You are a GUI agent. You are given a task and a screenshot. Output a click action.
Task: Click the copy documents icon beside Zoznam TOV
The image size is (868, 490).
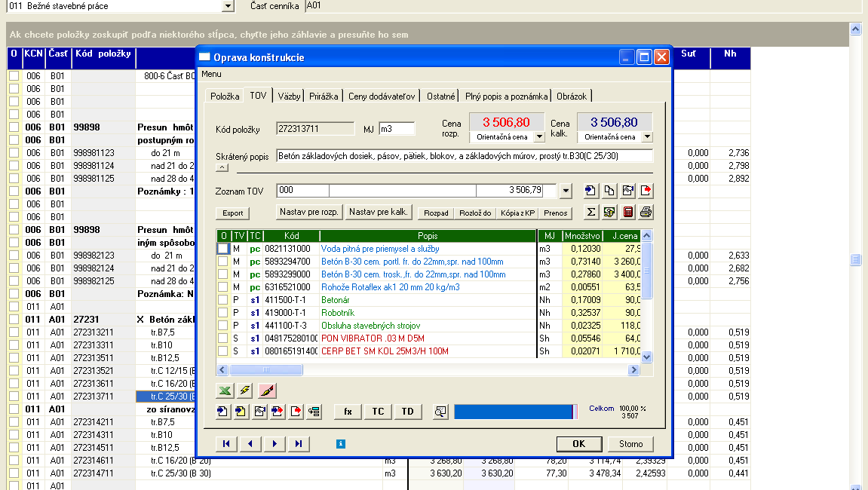[x=609, y=191]
